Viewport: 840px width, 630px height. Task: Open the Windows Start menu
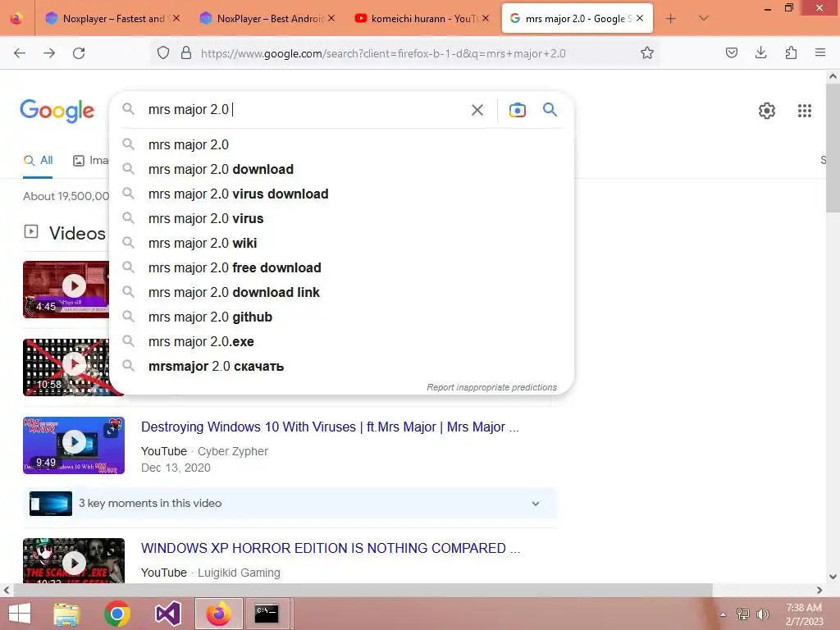[x=20, y=614]
